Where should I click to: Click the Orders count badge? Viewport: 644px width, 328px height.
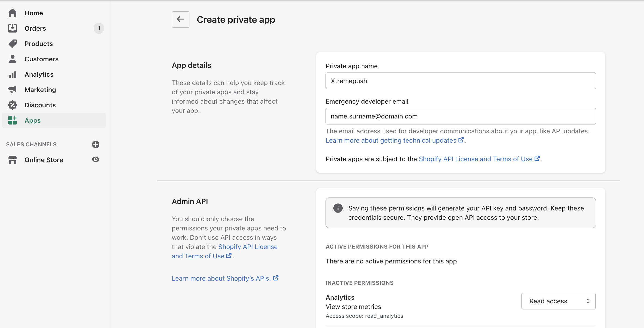[99, 28]
